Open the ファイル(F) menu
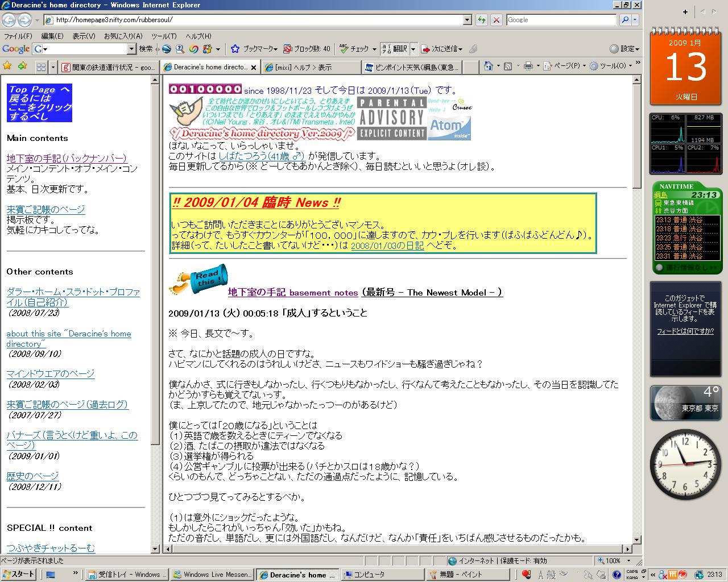The height and width of the screenshot is (582, 728). point(18,36)
